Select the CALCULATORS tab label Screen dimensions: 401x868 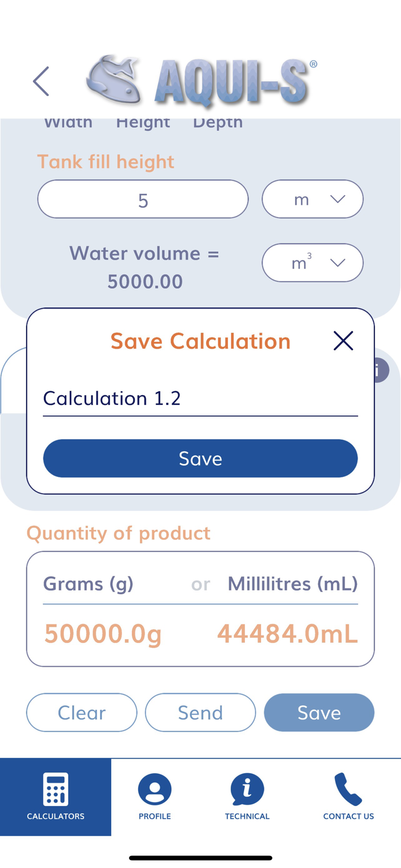click(x=56, y=816)
